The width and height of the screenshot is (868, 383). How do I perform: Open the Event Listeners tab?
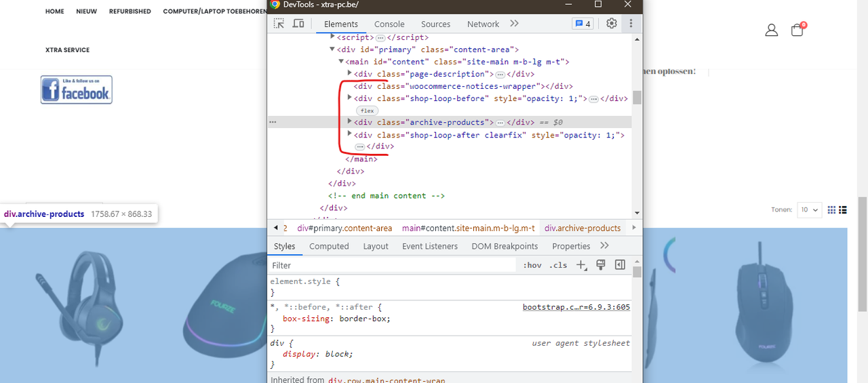pos(431,246)
